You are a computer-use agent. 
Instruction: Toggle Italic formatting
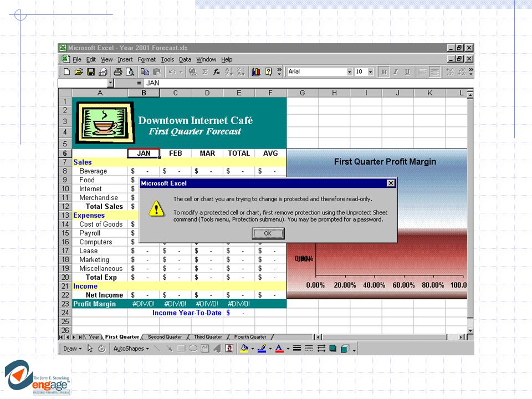[x=396, y=71]
